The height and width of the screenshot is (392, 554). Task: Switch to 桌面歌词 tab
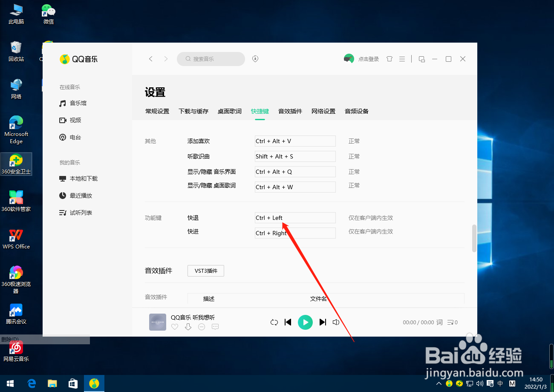230,111
